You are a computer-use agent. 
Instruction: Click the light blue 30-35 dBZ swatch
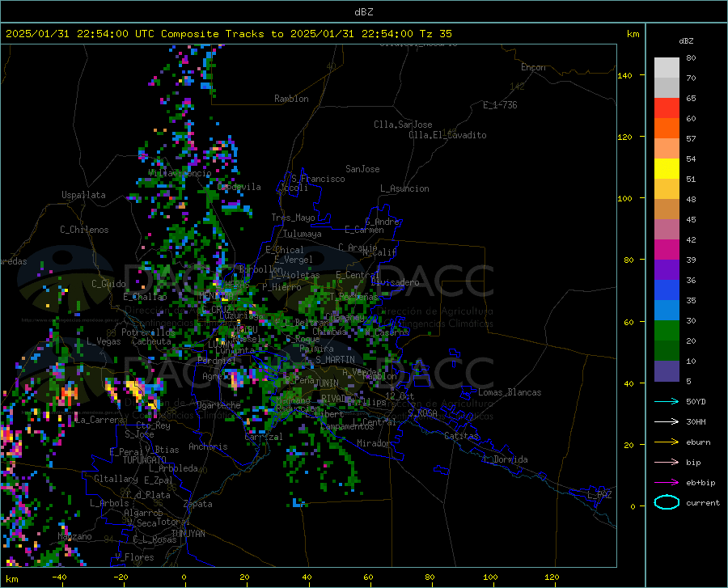point(667,311)
